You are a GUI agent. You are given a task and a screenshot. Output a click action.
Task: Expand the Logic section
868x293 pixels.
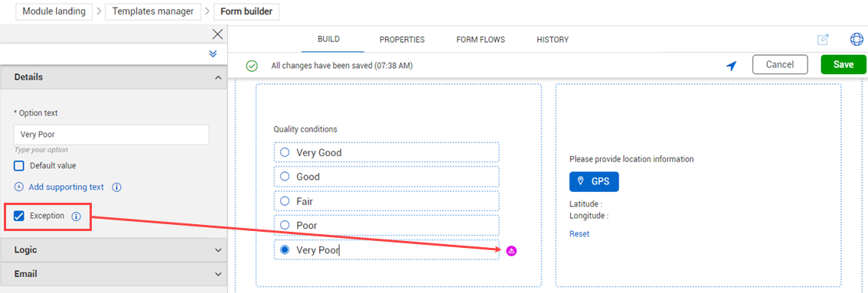113,250
